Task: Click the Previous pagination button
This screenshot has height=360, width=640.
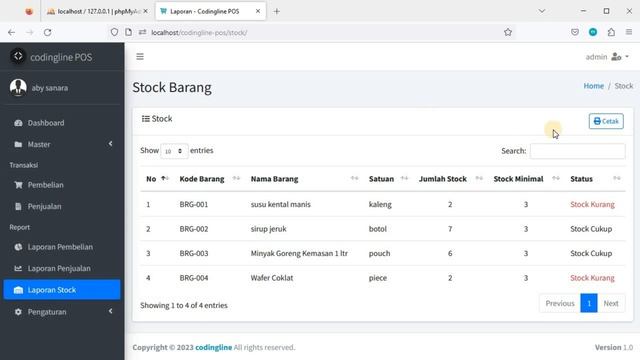Action: point(560,303)
